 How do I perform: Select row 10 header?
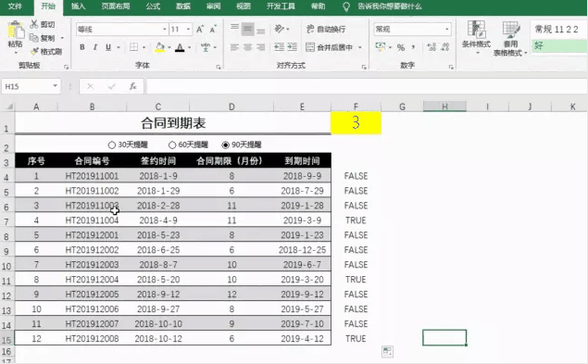tap(6, 266)
